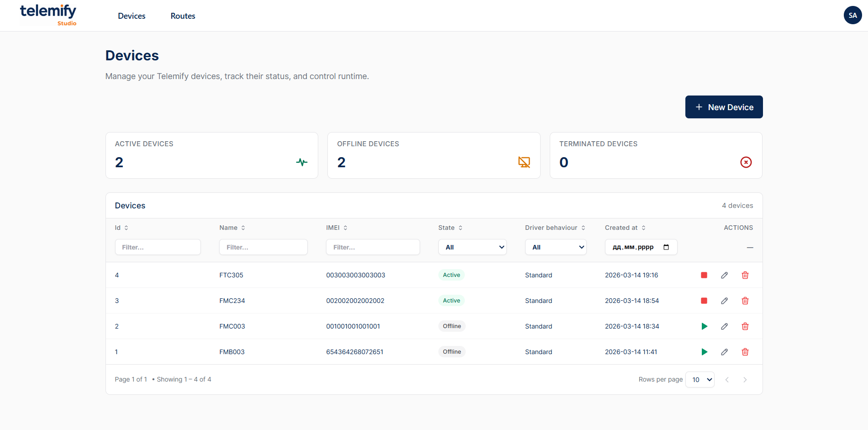Click the Id filter input field
The width and height of the screenshot is (868, 430).
click(x=158, y=247)
